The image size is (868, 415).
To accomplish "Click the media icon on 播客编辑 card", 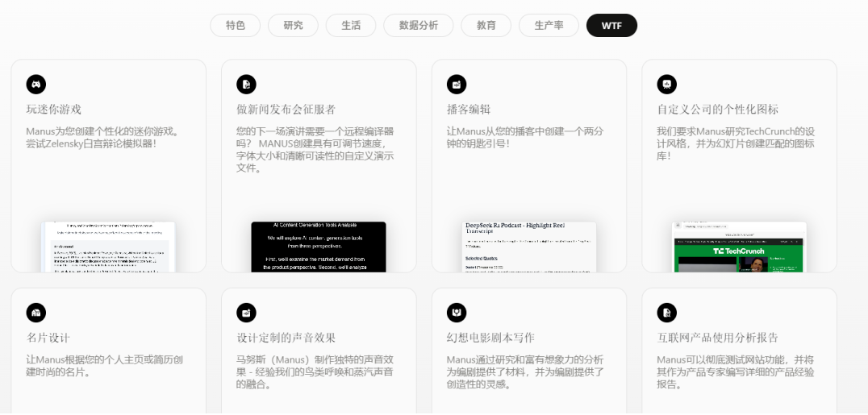I will point(457,84).
